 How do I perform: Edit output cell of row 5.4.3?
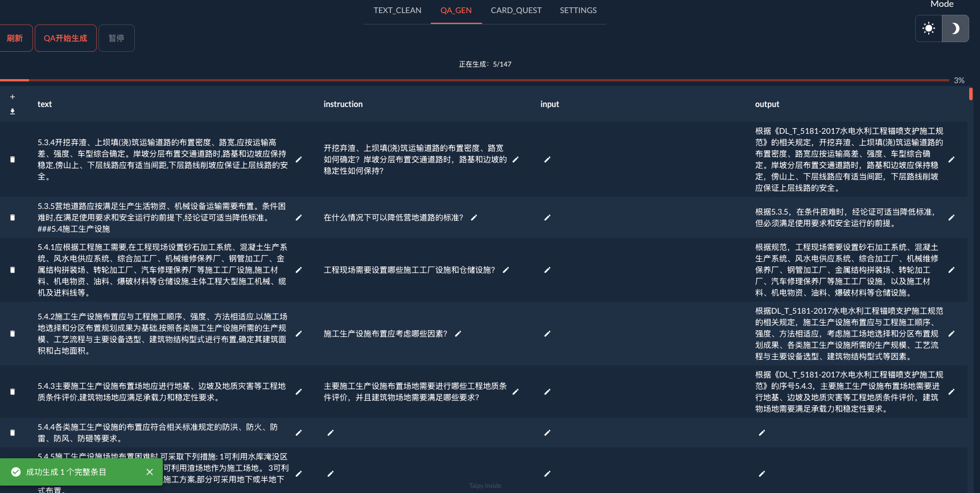pos(951,392)
